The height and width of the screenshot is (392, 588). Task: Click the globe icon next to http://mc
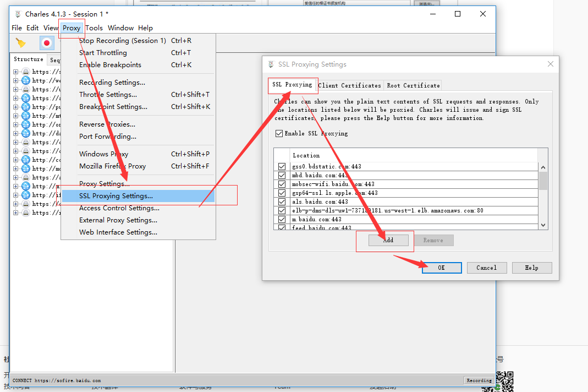(25, 168)
